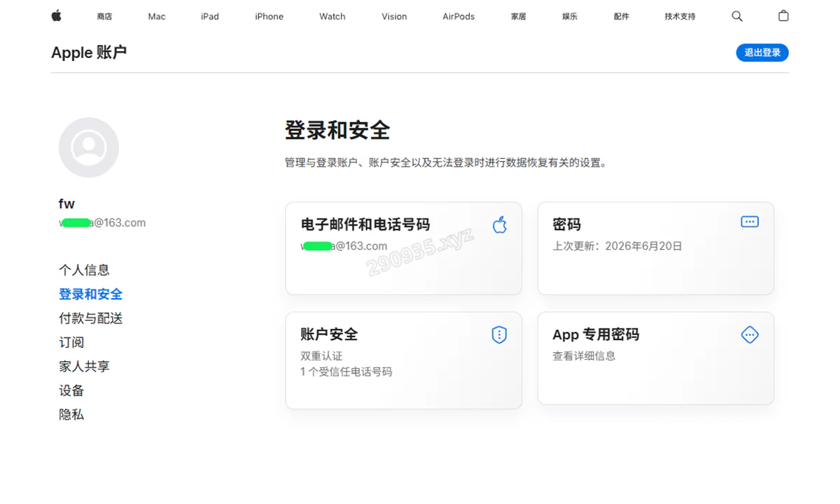This screenshot has height=504, width=840.
Task: Open the 电子邮件和电话号码 card
Action: 404,248
